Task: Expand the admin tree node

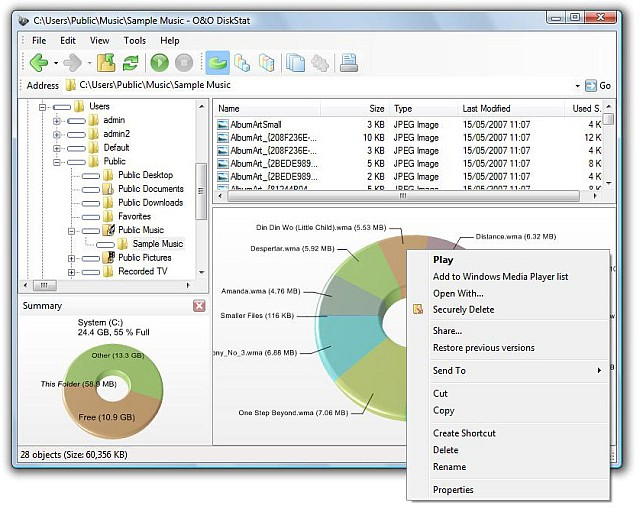Action: (57, 121)
